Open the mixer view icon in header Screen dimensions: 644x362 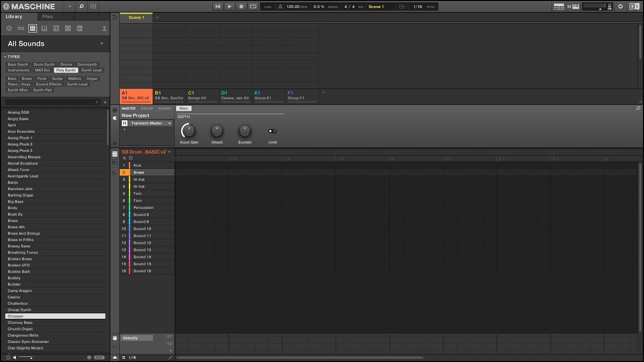[x=93, y=7]
